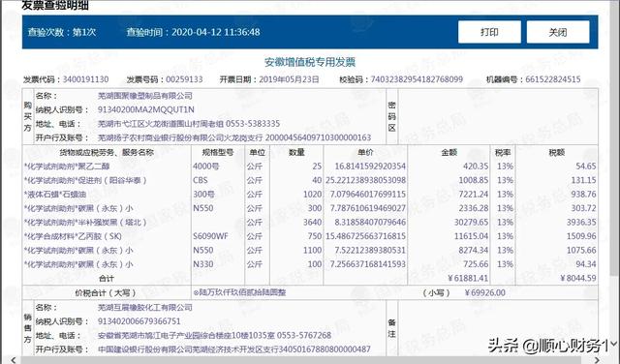Viewport: 620px width, 364px height.
Task: Click the 打印 button
Action: 489,32
